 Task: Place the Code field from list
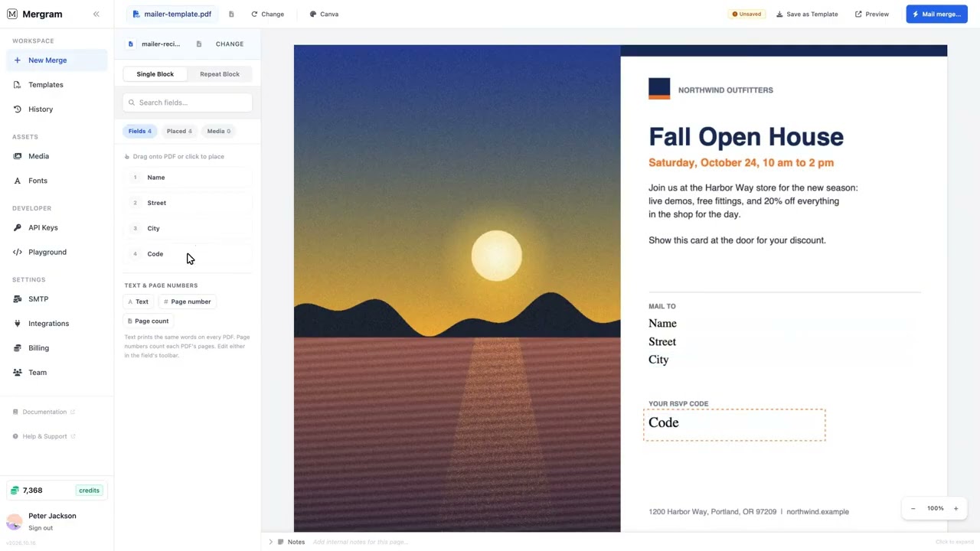188,254
